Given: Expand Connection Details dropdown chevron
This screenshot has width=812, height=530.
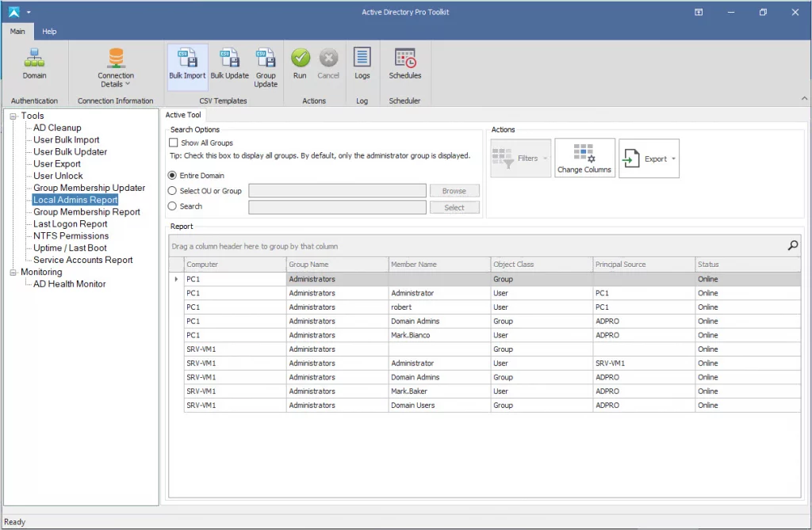Looking at the screenshot, I should [128, 84].
